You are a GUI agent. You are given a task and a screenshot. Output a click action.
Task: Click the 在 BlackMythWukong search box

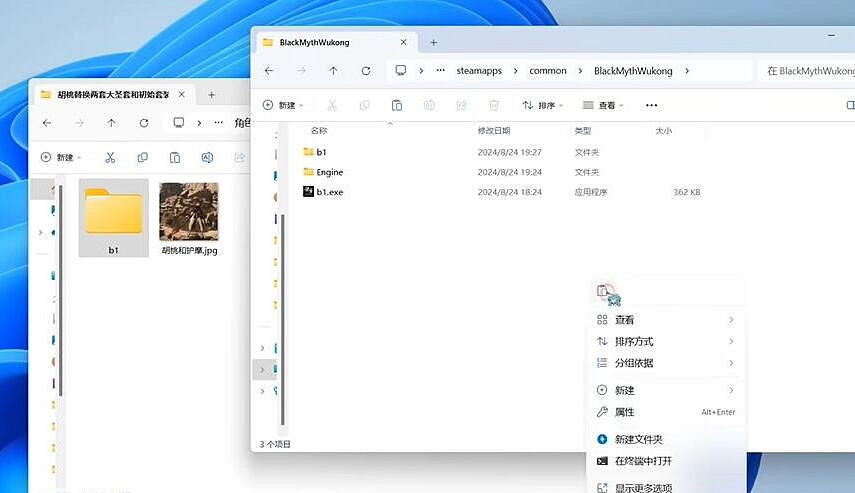coord(807,71)
